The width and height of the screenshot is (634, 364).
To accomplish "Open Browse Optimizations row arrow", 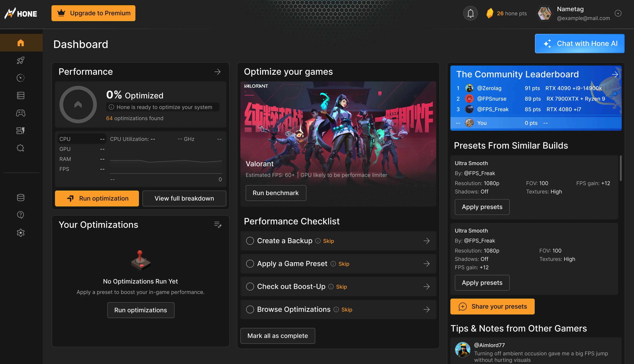I will pyautogui.click(x=427, y=310).
